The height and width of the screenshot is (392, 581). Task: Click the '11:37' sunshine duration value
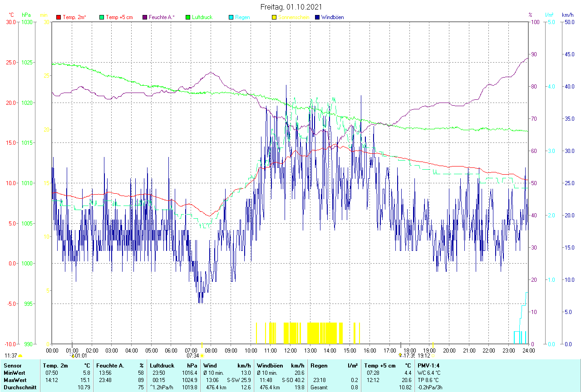[11, 356]
